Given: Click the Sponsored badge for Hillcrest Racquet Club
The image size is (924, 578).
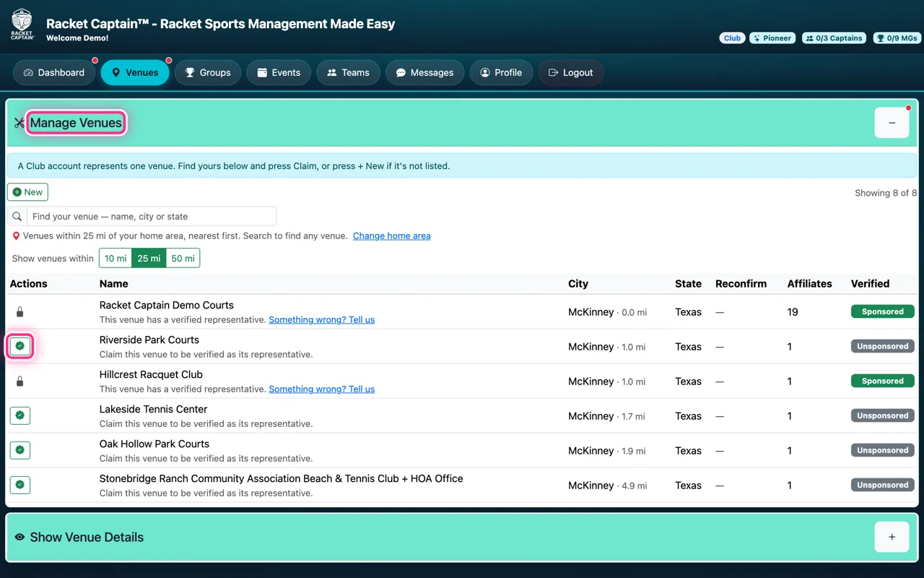Looking at the screenshot, I should pyautogui.click(x=883, y=381).
